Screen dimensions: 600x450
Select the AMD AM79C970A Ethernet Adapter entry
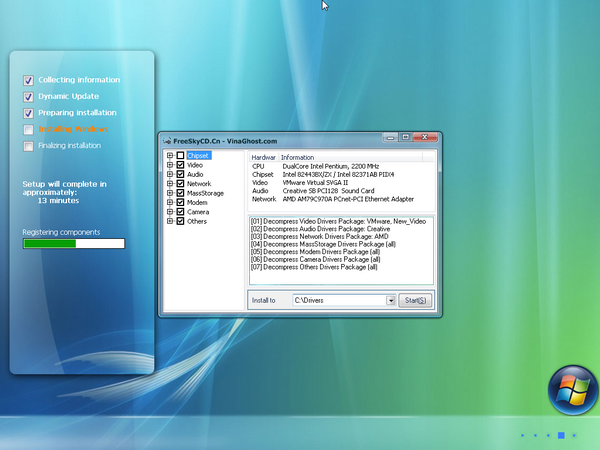(348, 199)
